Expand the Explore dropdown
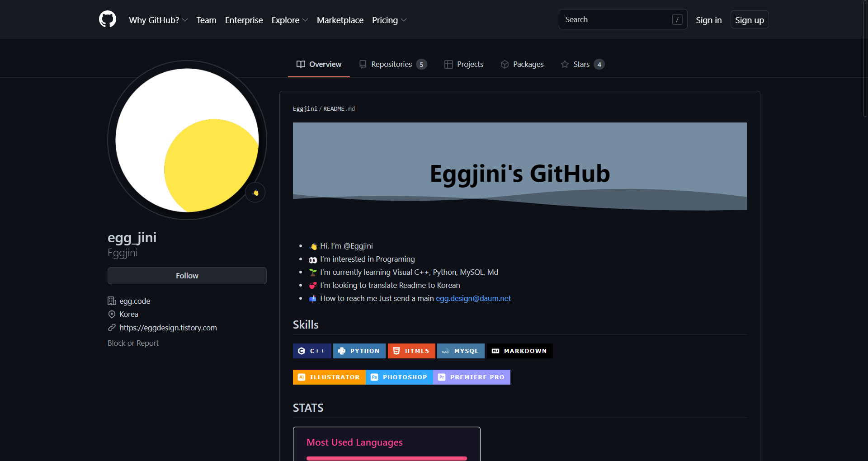This screenshot has height=461, width=868. (x=290, y=20)
